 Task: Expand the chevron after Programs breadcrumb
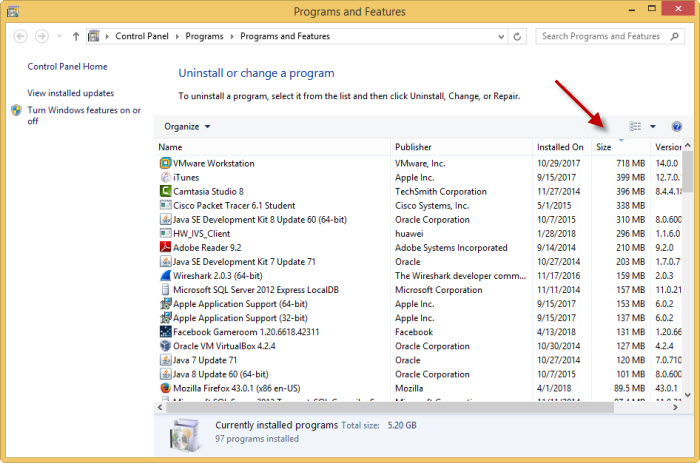tap(232, 36)
